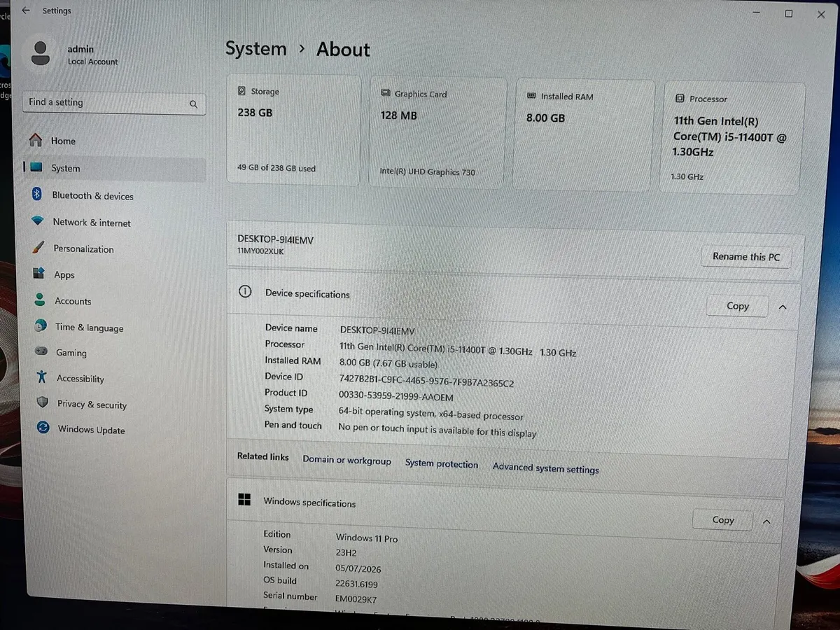The height and width of the screenshot is (630, 840).
Task: Click the Network wifi icon
Action: (x=38, y=221)
